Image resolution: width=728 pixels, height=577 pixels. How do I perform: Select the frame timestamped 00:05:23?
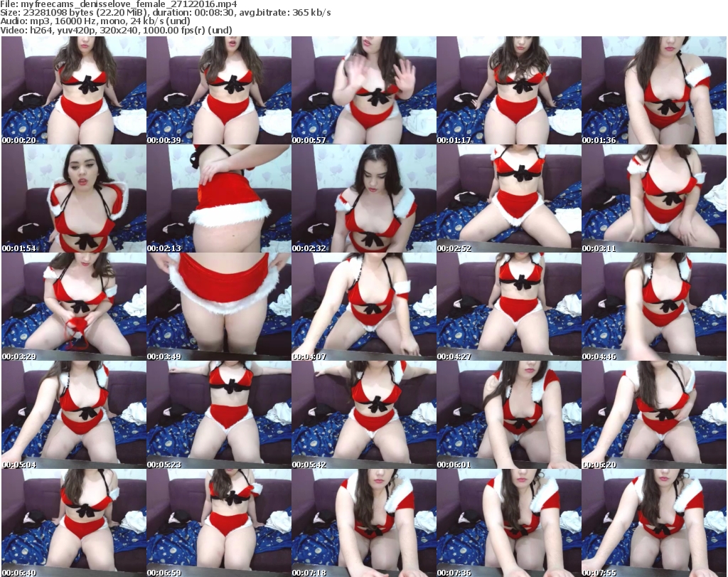(x=218, y=415)
